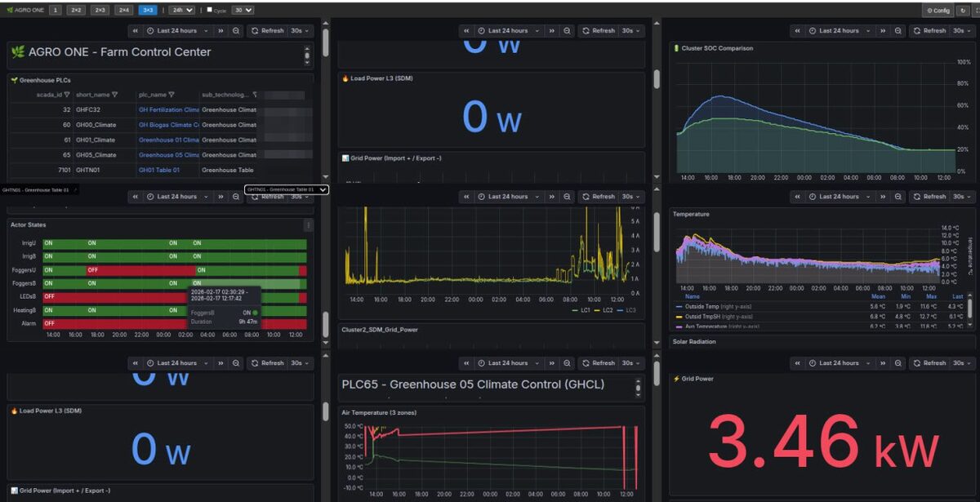Viewport: 980px width, 502px height.
Task: Open Greenhouse 01 Clima link
Action: click(169, 140)
